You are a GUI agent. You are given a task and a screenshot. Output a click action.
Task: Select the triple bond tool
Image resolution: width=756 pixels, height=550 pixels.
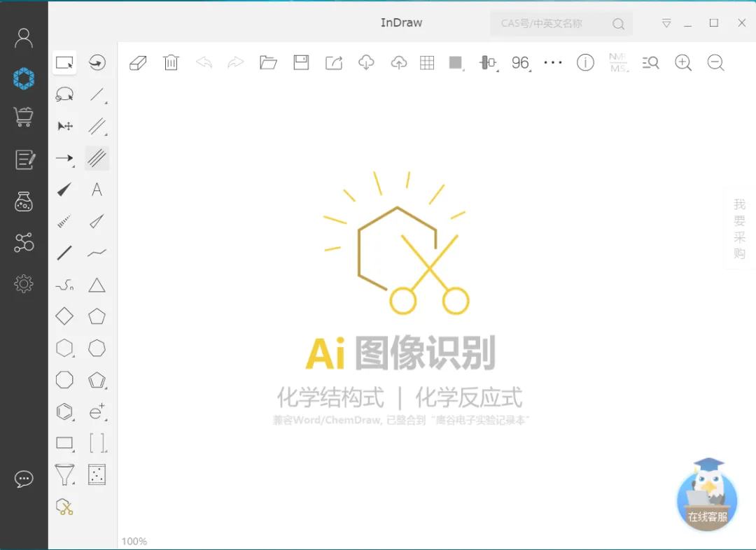(x=97, y=158)
